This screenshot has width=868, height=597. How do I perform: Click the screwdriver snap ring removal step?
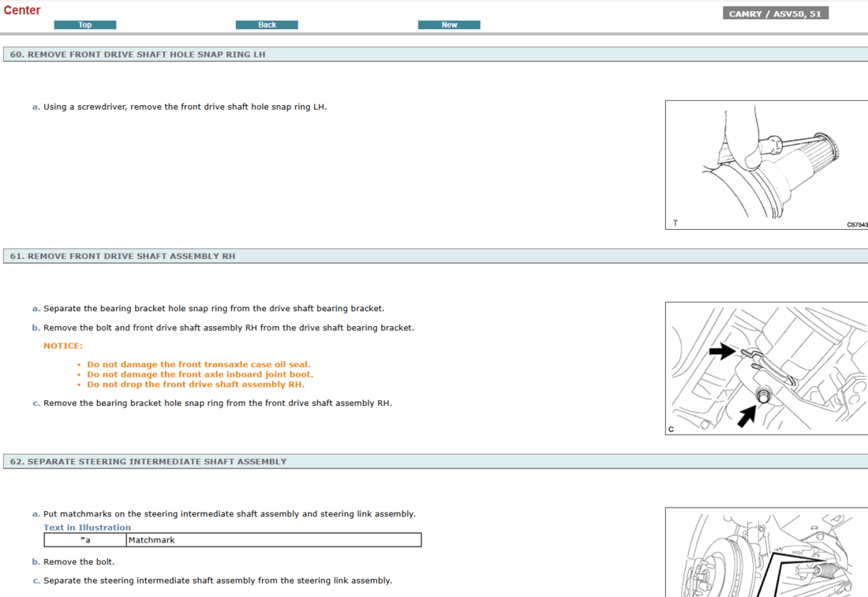[185, 107]
